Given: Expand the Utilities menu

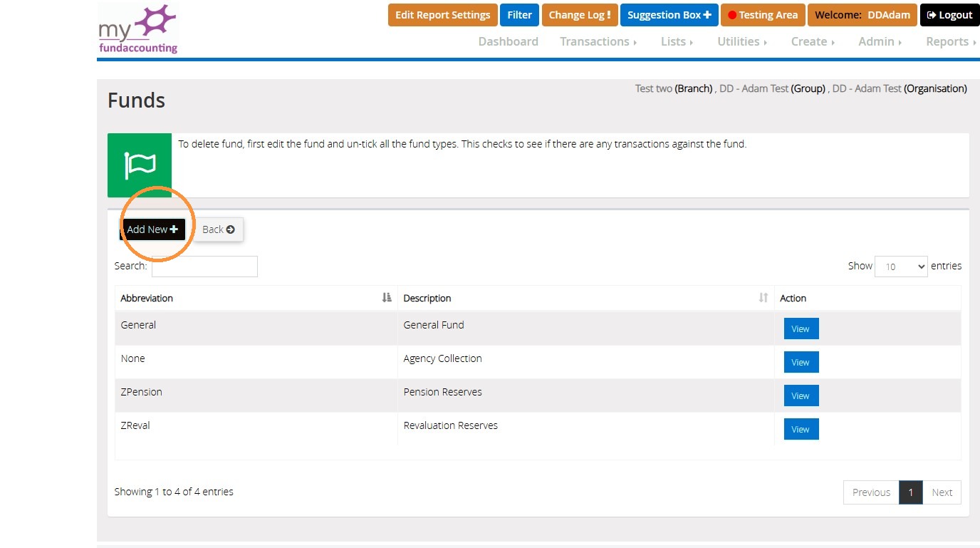Looking at the screenshot, I should (742, 41).
